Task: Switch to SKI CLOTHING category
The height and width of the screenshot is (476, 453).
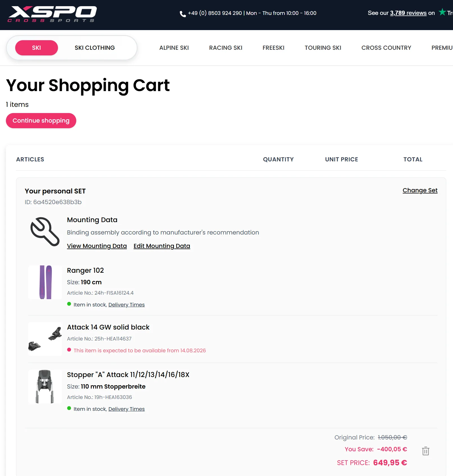Action: [x=95, y=48]
